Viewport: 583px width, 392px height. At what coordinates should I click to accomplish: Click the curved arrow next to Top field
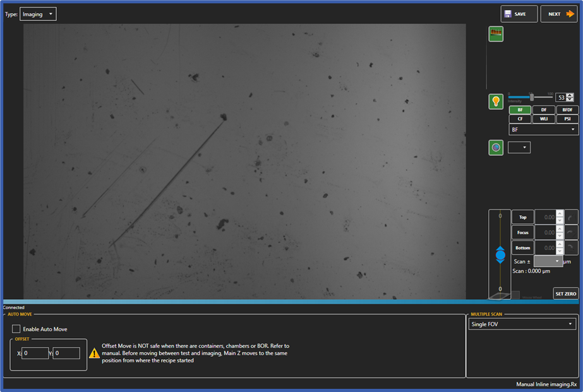click(x=572, y=217)
